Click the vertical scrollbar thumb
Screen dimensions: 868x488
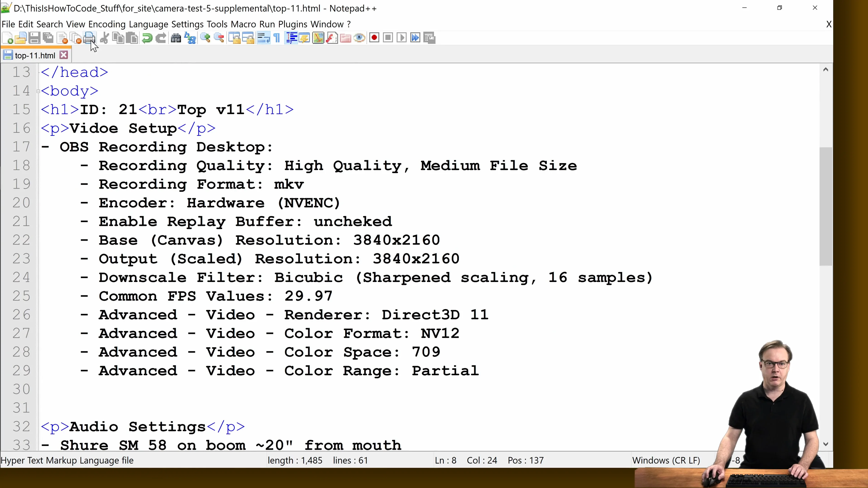point(826,206)
